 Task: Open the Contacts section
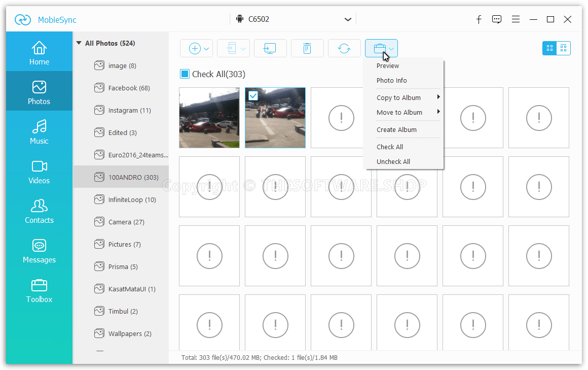(x=39, y=211)
